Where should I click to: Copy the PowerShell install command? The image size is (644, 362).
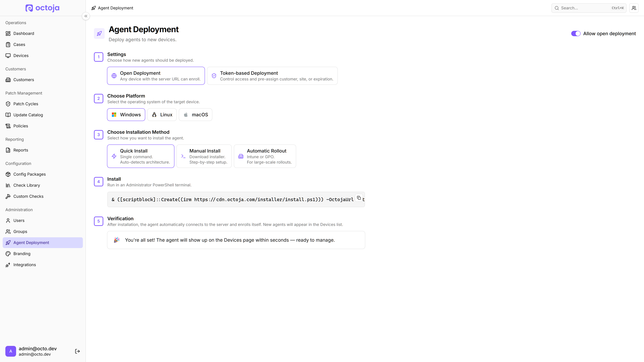pyautogui.click(x=359, y=198)
